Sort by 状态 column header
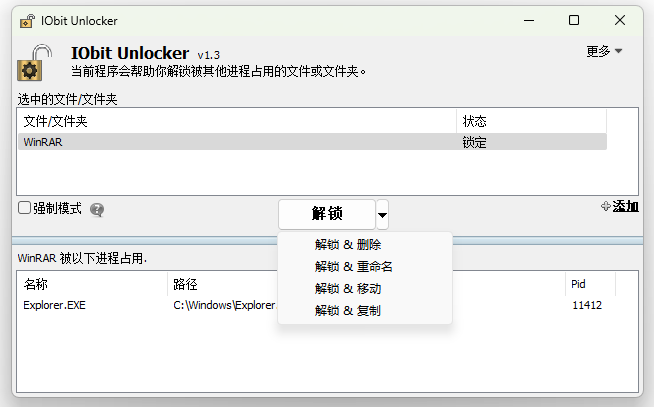 [531, 121]
